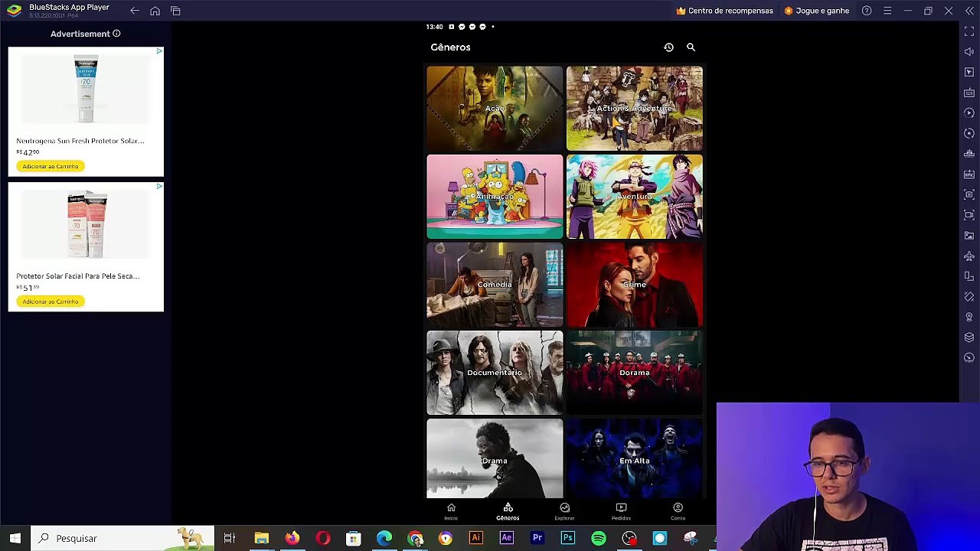Open the search magnifier in Gêneros header

[691, 47]
